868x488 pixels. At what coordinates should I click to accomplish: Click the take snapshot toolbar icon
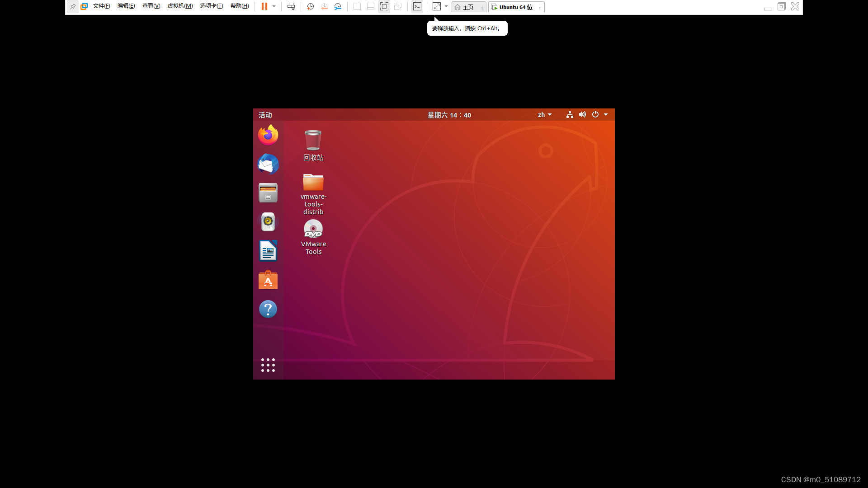pyautogui.click(x=310, y=7)
